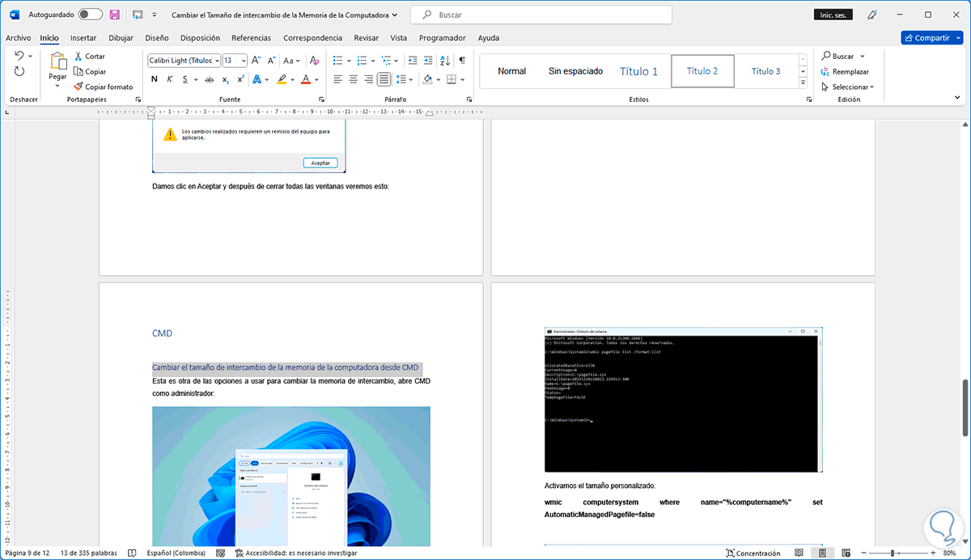
Task: Click the Word logo in the title bar
Action: pyautogui.click(x=15, y=15)
